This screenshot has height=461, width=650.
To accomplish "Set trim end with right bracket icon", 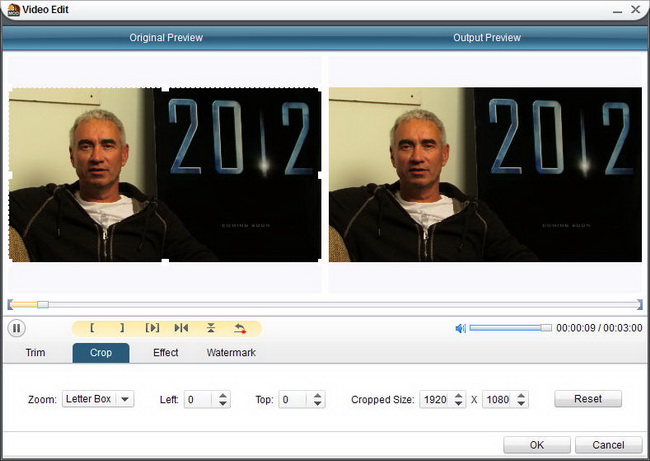I will coord(122,328).
